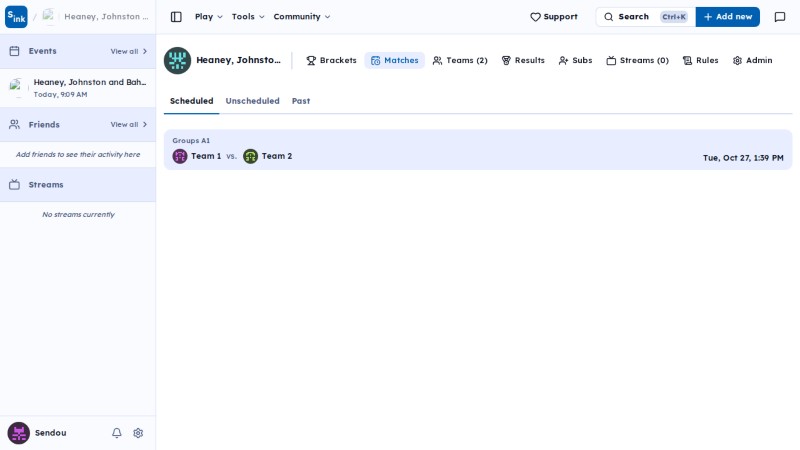Click the Sendou user avatar
800x450 pixels.
point(18,433)
